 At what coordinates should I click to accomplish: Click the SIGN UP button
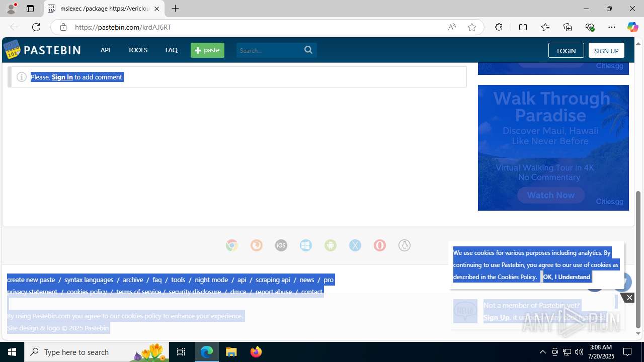tap(606, 50)
